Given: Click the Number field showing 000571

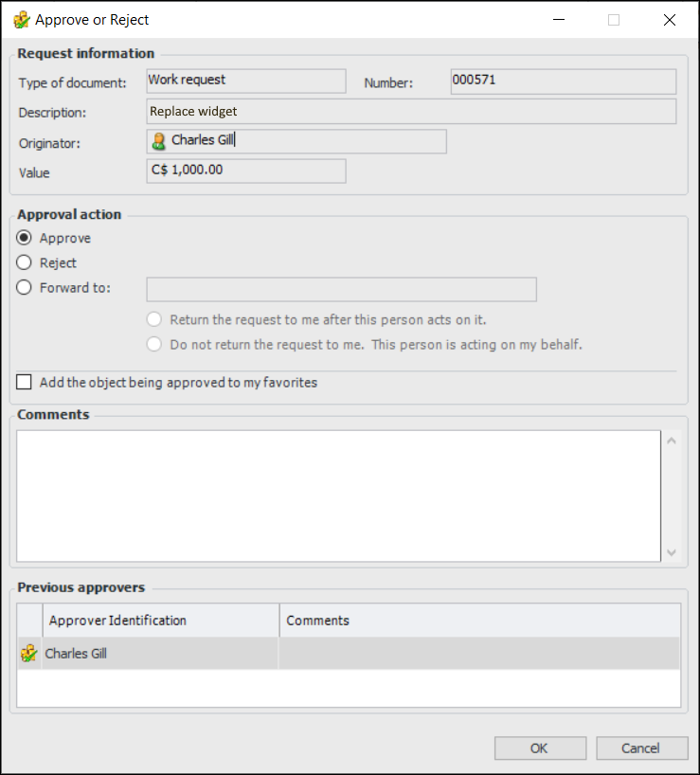Looking at the screenshot, I should [x=563, y=81].
